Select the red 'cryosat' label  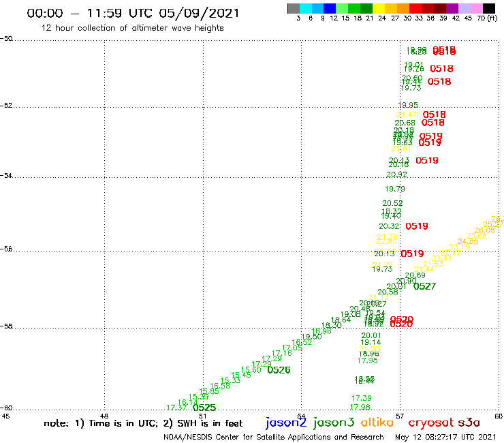(431, 423)
